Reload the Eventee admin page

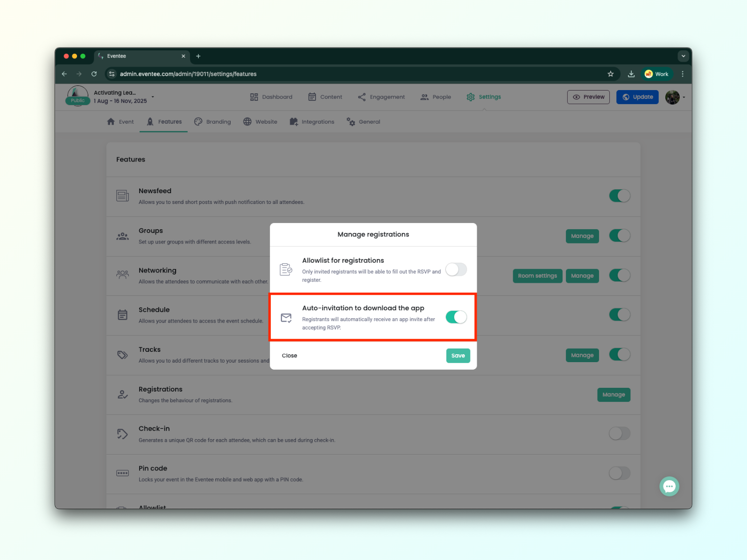coord(94,74)
